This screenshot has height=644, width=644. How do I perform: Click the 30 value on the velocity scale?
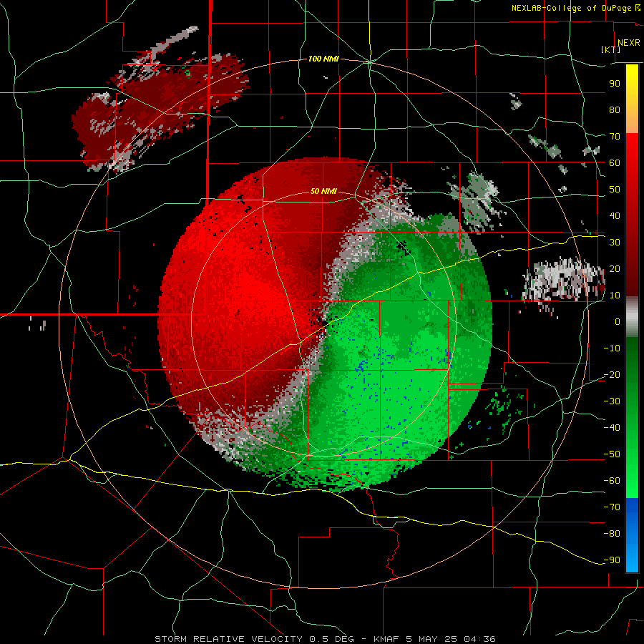(615, 243)
